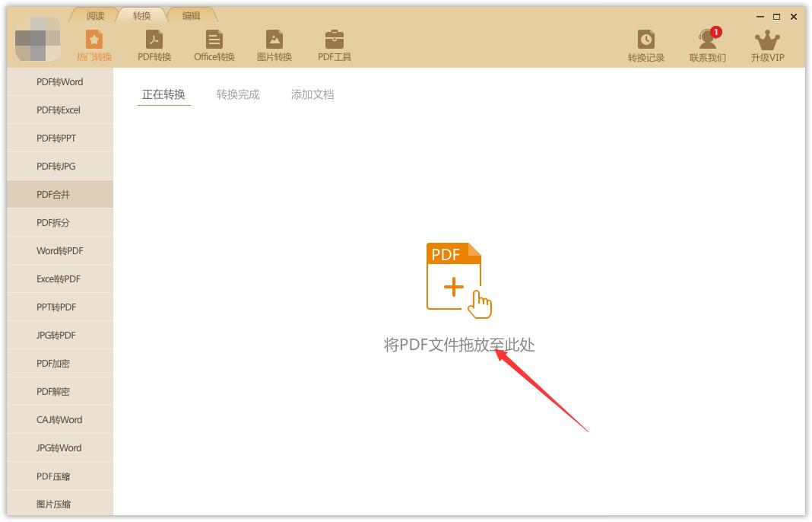Image resolution: width=812 pixels, height=522 pixels.
Task: Select the 热门转换 toolbar icon
Action: coord(94,43)
